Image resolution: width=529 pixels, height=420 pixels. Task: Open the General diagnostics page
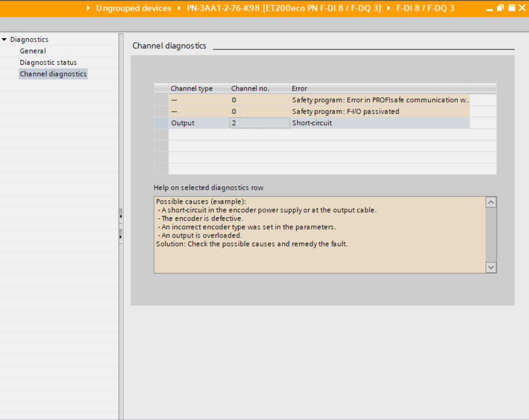tap(33, 51)
